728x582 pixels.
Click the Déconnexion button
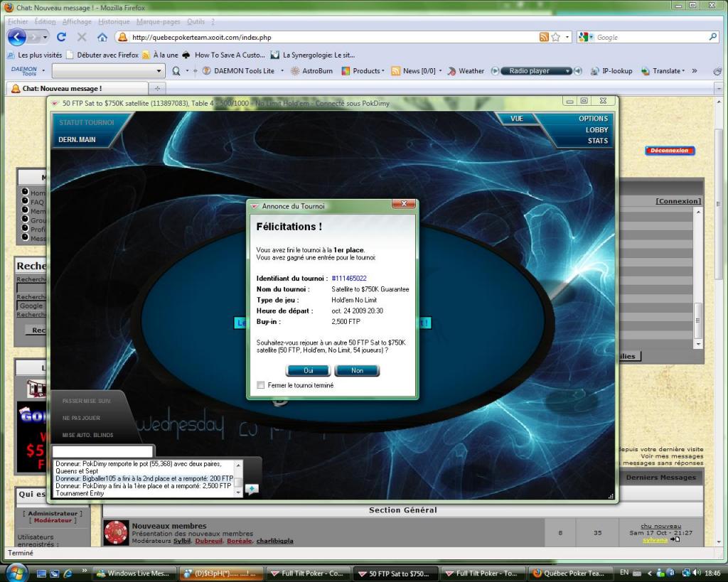click(670, 151)
